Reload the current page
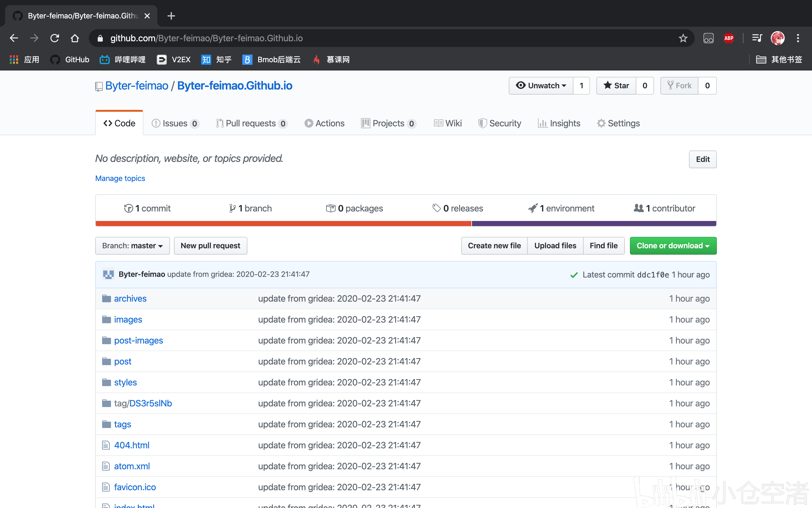Image resolution: width=812 pixels, height=508 pixels. click(x=55, y=38)
